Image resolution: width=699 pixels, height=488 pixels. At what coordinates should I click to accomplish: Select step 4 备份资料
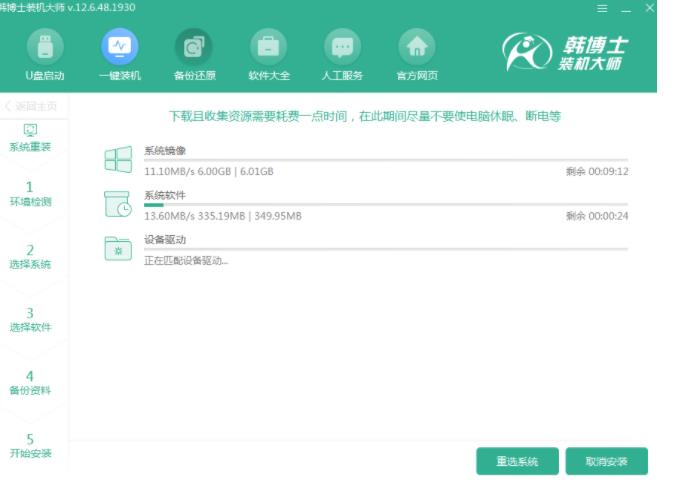point(30,382)
